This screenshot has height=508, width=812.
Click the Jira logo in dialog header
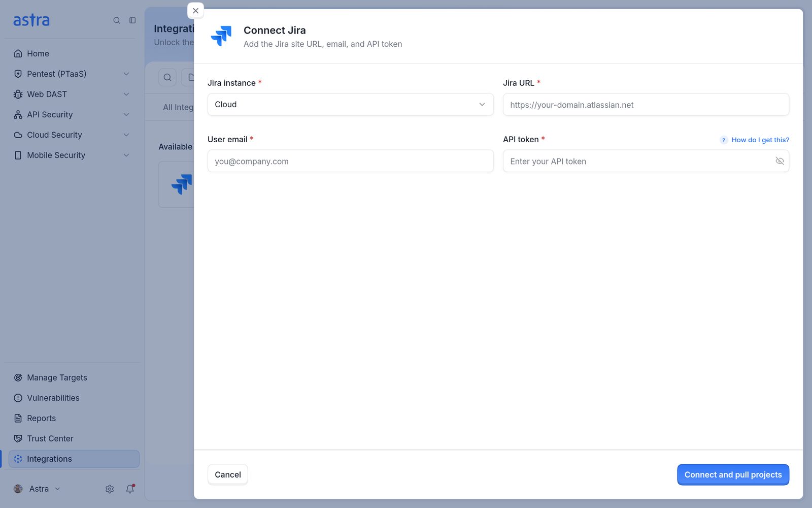(x=221, y=36)
